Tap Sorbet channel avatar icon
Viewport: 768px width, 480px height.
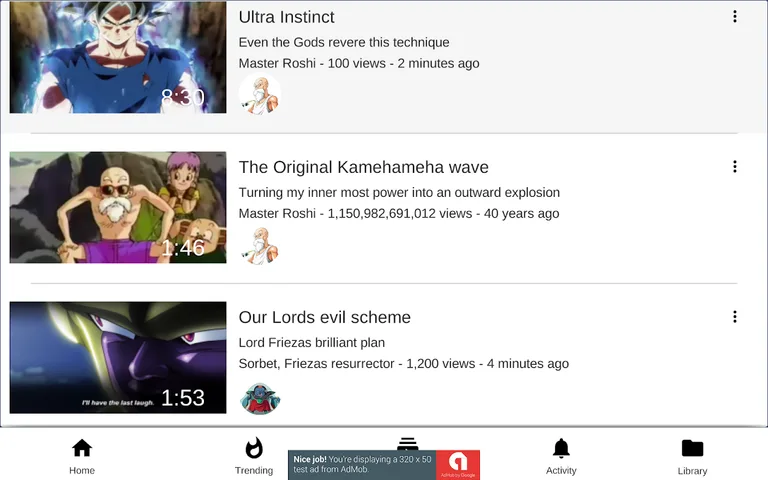coord(260,398)
